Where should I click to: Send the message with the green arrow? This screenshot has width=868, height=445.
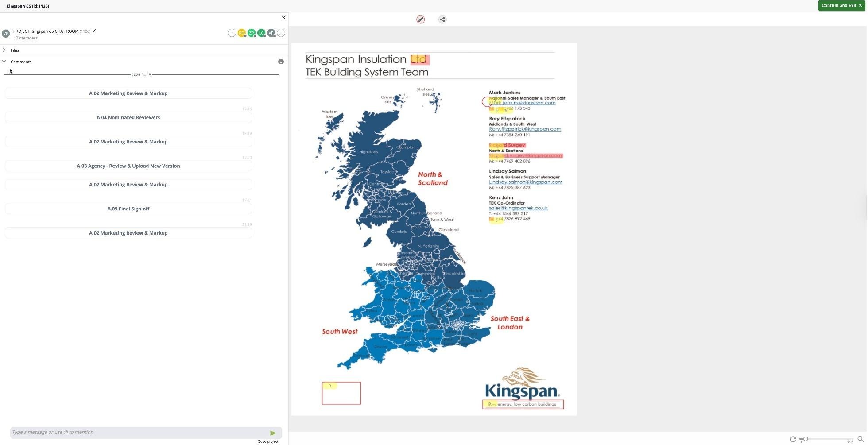coord(273,433)
